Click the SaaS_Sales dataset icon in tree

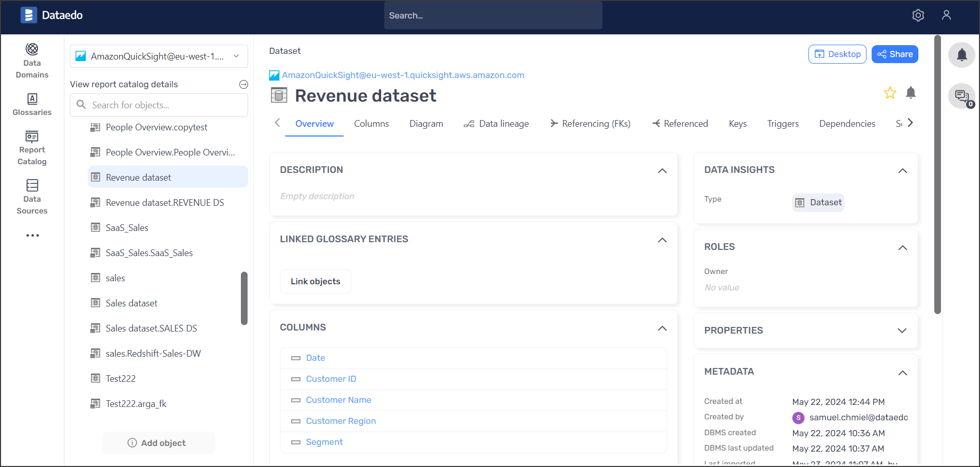[95, 227]
